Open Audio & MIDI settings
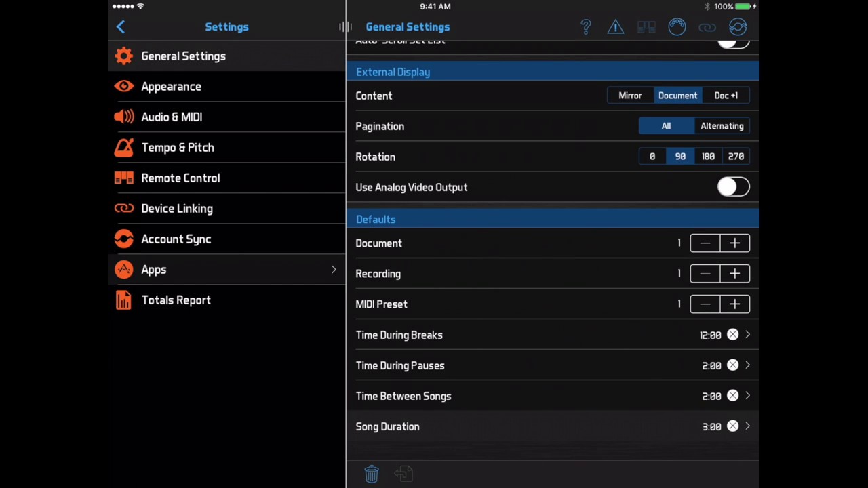The width and height of the screenshot is (868, 488). (x=227, y=117)
